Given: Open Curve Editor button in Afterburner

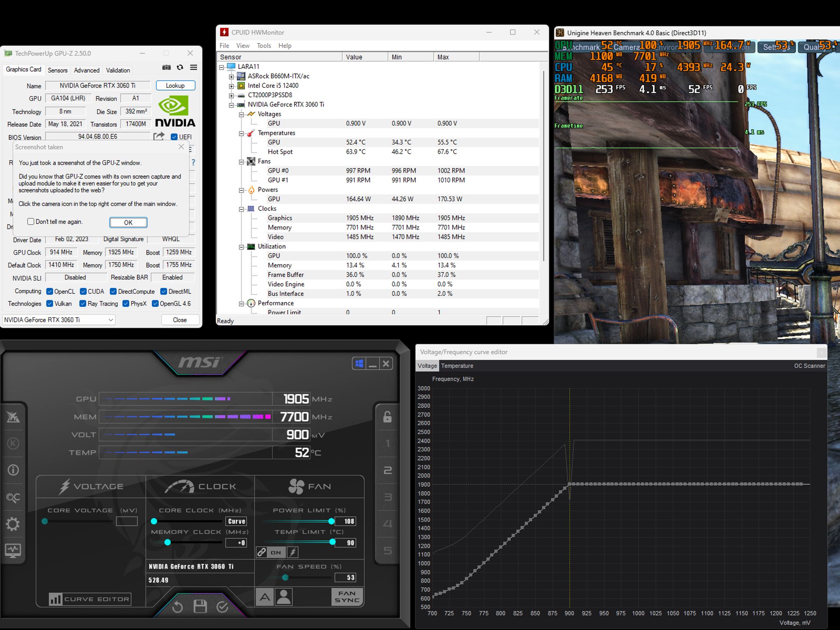Looking at the screenshot, I should [90, 599].
